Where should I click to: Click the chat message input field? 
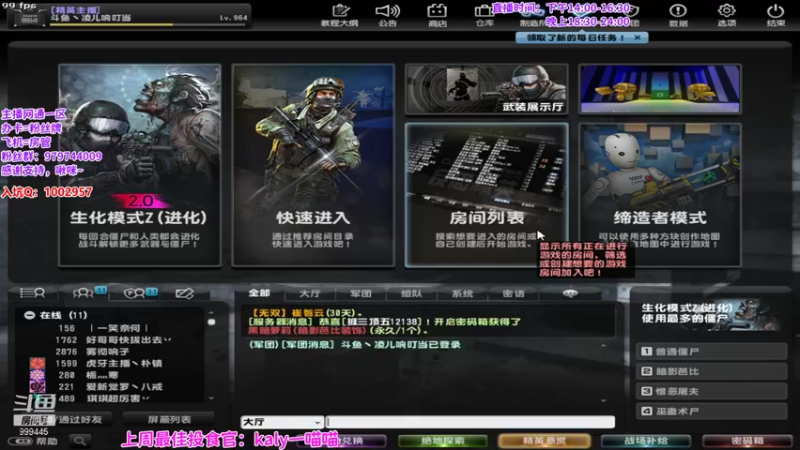coord(470,422)
